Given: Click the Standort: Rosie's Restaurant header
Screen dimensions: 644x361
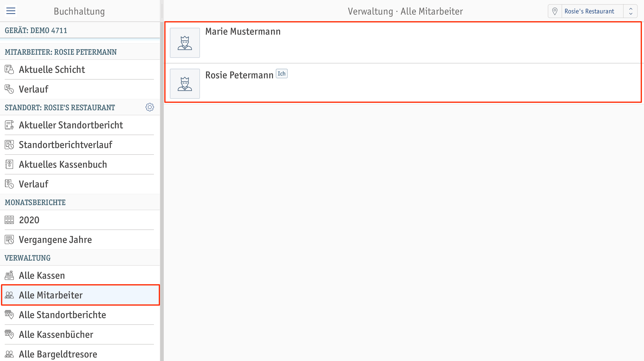Looking at the screenshot, I should [x=80, y=107].
